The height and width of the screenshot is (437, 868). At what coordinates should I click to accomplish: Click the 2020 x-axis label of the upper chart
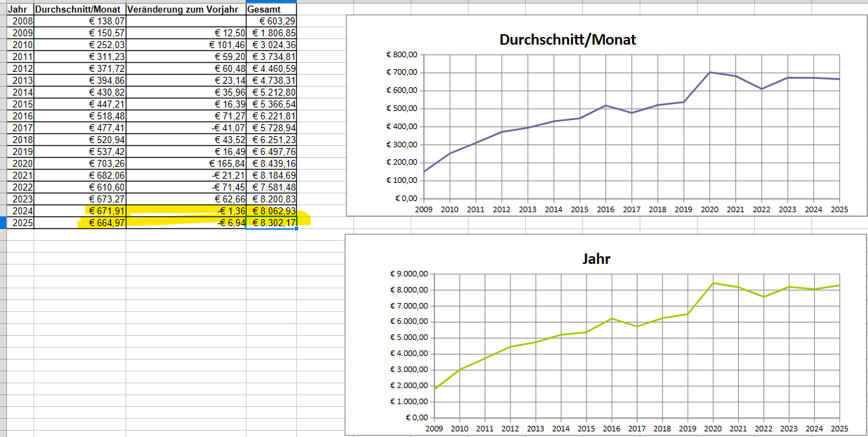(709, 209)
